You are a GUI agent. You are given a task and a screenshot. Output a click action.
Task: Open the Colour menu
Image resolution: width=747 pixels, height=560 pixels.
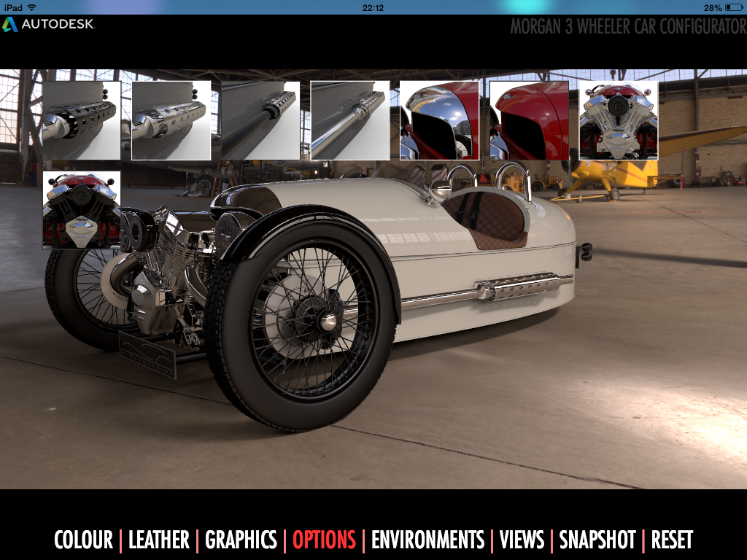tap(83, 540)
